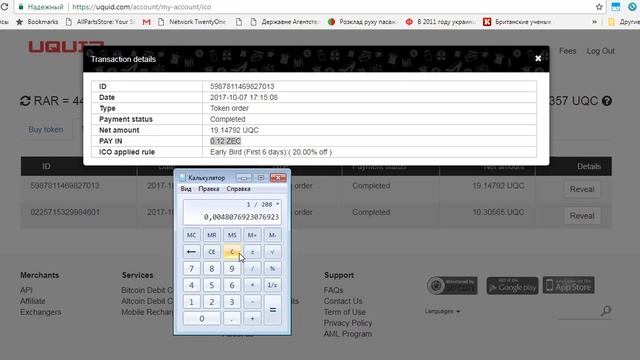The width and height of the screenshot is (640, 360).
Task: Open AllPartsStore bookmark
Action: [x=100, y=22]
